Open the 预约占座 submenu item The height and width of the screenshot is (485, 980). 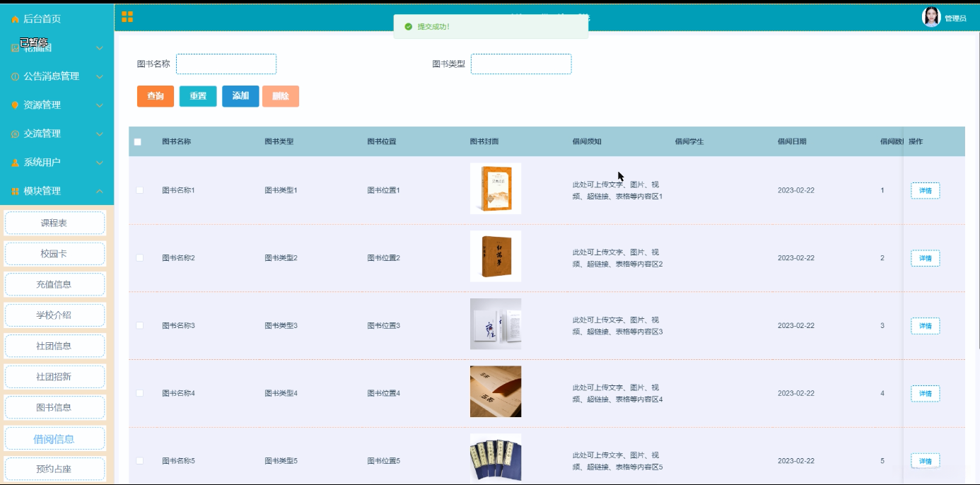click(54, 469)
